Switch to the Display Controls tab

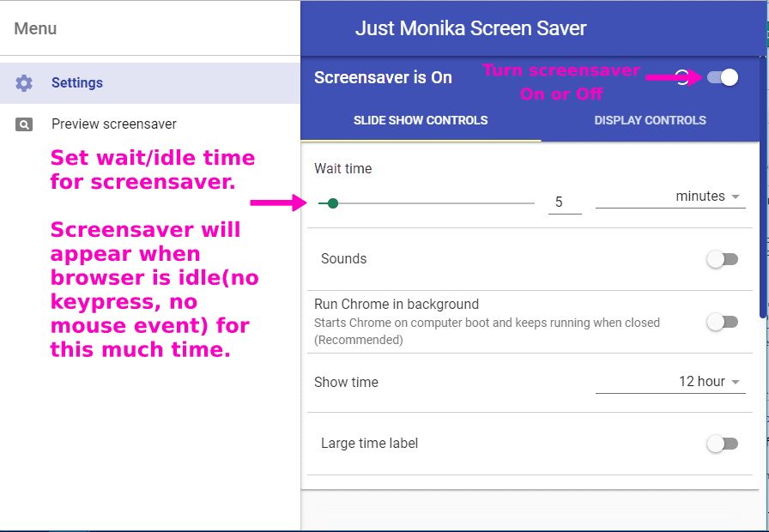650,120
